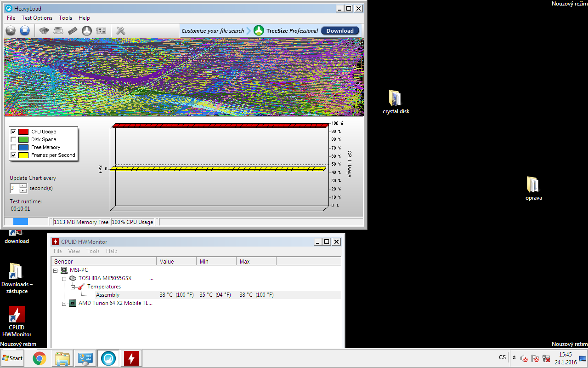Increase the update chart interval spinner
This screenshot has height=368, width=588.
pos(23,186)
